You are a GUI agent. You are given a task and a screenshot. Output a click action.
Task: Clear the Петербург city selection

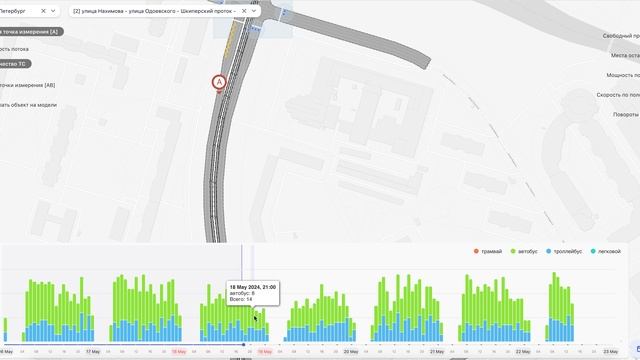[x=43, y=11]
